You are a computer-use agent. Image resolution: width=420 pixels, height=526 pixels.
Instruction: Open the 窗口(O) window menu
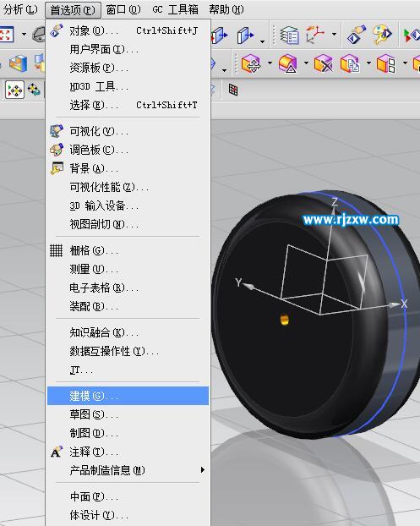tap(123, 10)
